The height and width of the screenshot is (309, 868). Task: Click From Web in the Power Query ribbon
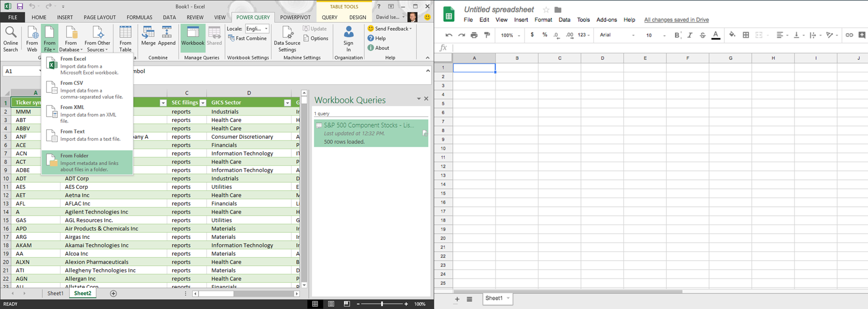pos(32,39)
